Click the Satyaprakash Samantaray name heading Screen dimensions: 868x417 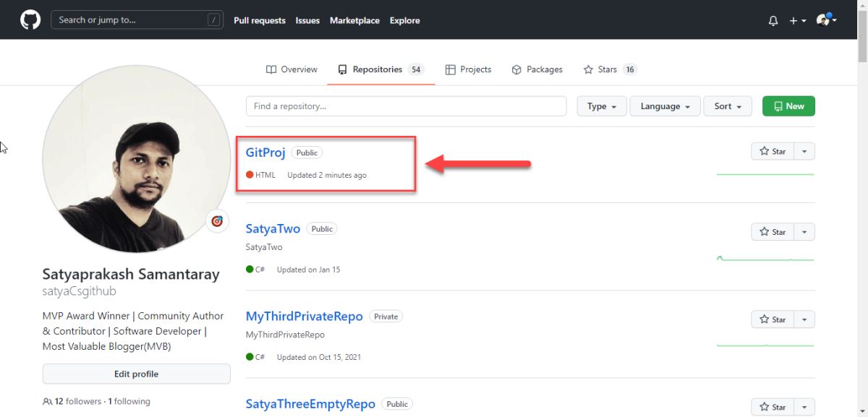point(131,274)
